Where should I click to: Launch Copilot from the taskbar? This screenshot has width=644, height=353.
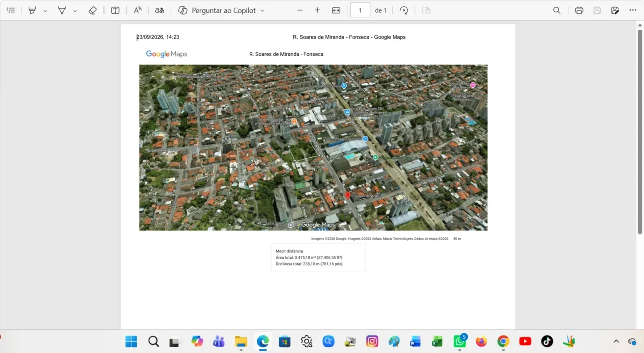point(197,341)
